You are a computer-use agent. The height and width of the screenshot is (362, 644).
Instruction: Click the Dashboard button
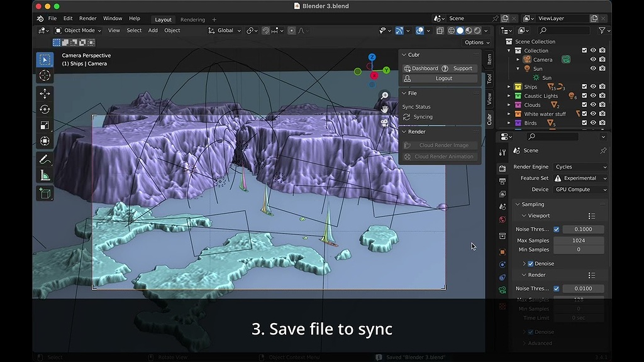click(x=421, y=69)
